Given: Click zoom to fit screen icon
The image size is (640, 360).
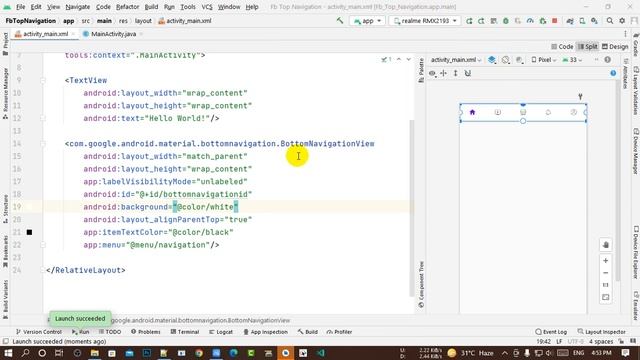Looking at the screenshot, I should (x=606, y=298).
